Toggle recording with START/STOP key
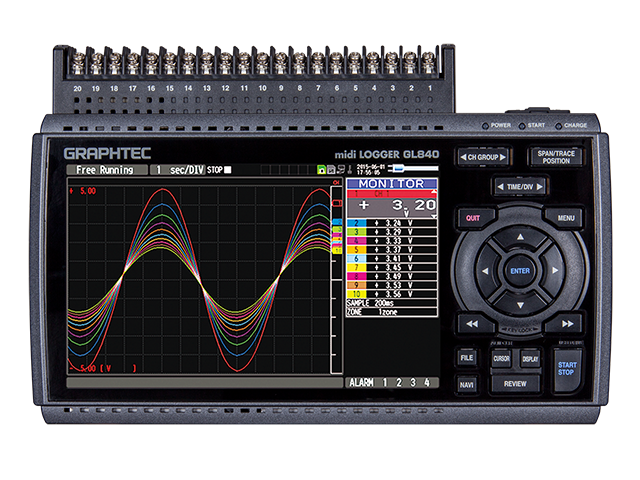640x480 pixels. (567, 369)
